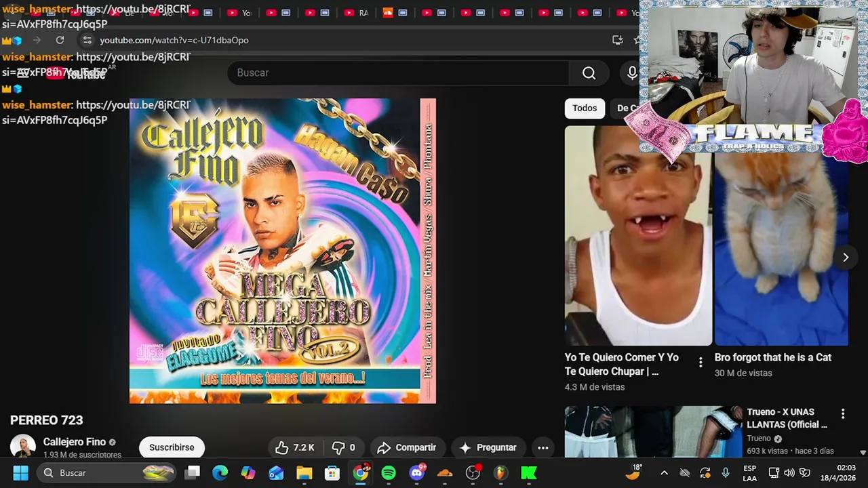The width and height of the screenshot is (868, 488).
Task: Open Task View from the taskbar
Action: coord(193,473)
